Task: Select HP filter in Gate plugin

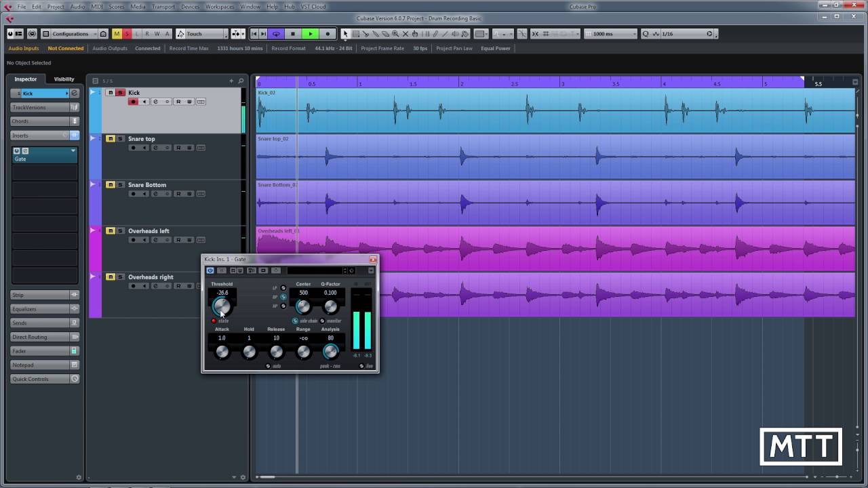Action: tap(283, 306)
